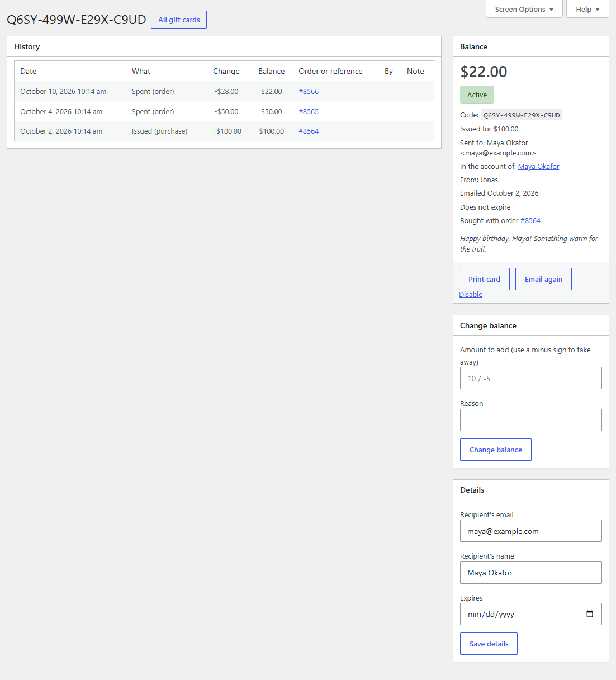
Task: Click Spent (order) in the October 10 row
Action: pyautogui.click(x=153, y=92)
